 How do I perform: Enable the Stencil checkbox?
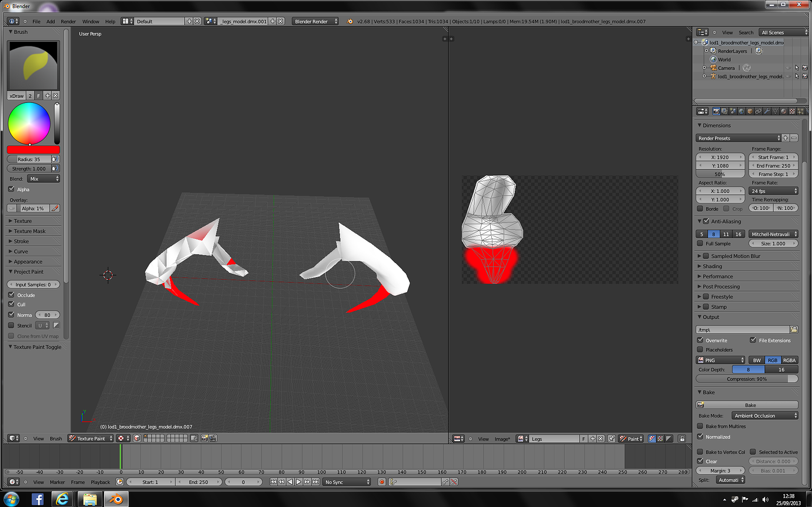(11, 325)
